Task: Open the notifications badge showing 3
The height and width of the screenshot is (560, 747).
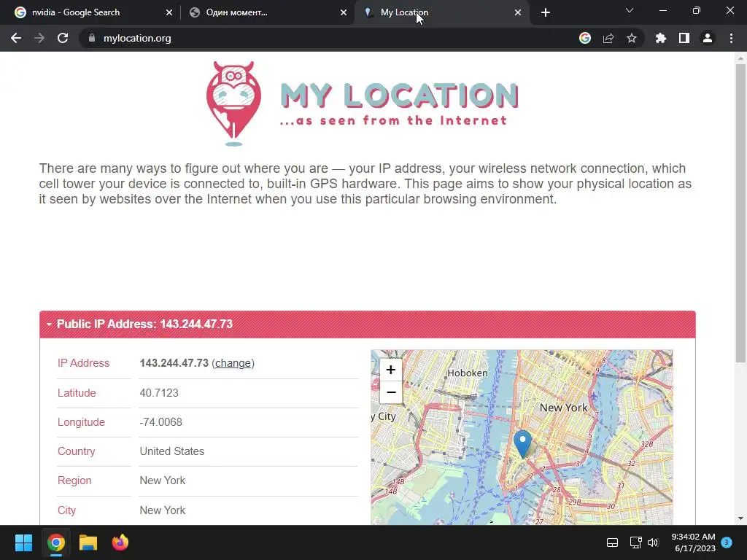Action: [x=727, y=542]
